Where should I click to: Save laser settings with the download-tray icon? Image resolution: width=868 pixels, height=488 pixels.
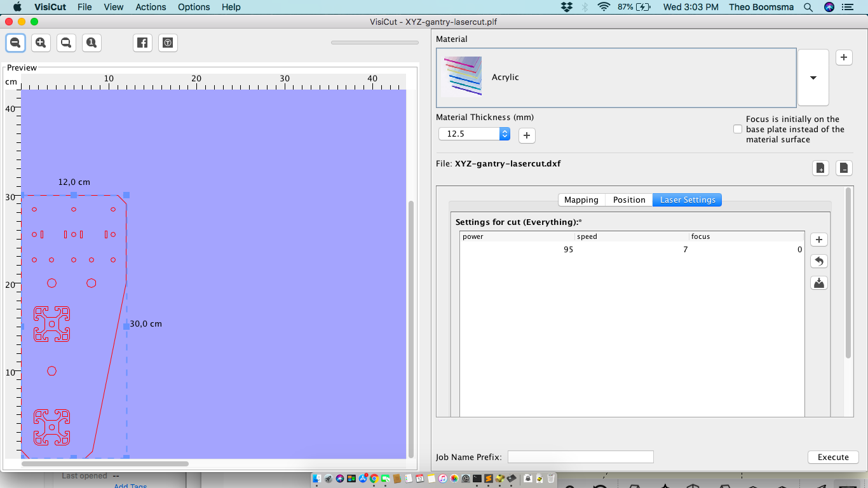[819, 283]
